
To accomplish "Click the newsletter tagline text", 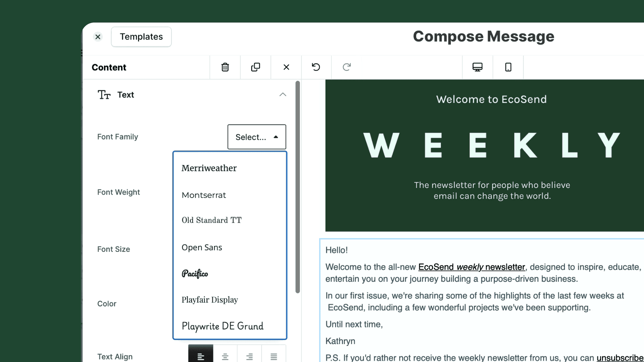I will [x=492, y=190].
